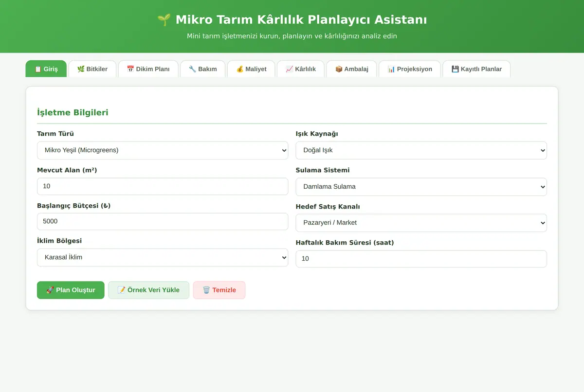
Task: Click the Tarım Türü label
Action: click(55, 134)
